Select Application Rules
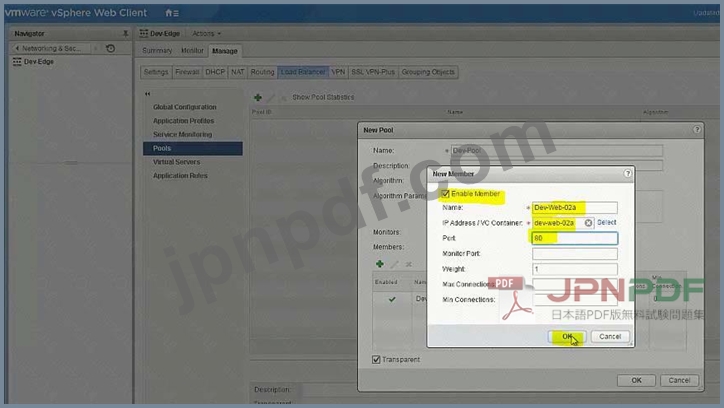Viewport: 724px width, 408px height. click(x=180, y=176)
